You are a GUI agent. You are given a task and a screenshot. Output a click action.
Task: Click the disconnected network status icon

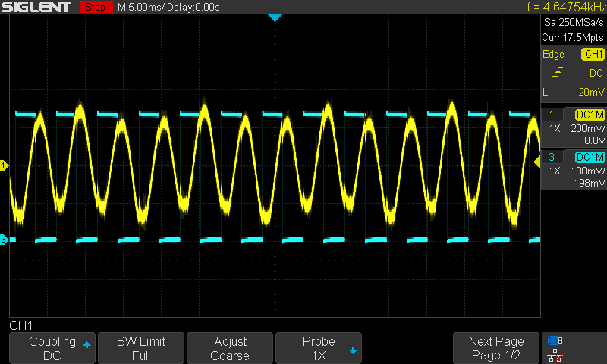[x=555, y=355]
